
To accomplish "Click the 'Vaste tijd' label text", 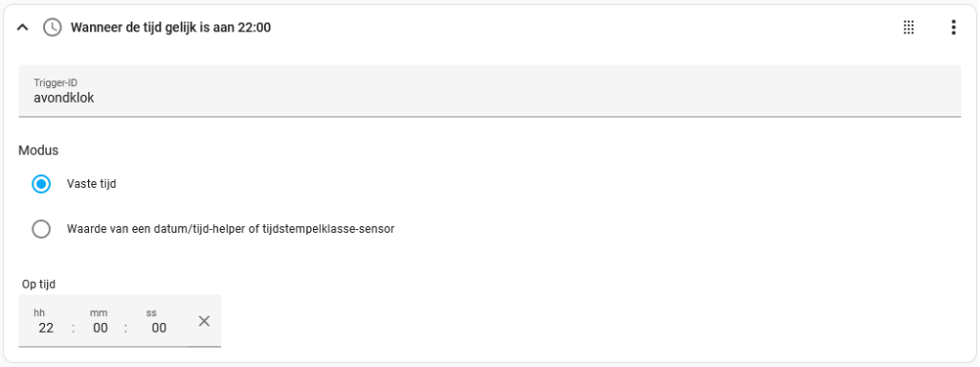I will [x=91, y=184].
